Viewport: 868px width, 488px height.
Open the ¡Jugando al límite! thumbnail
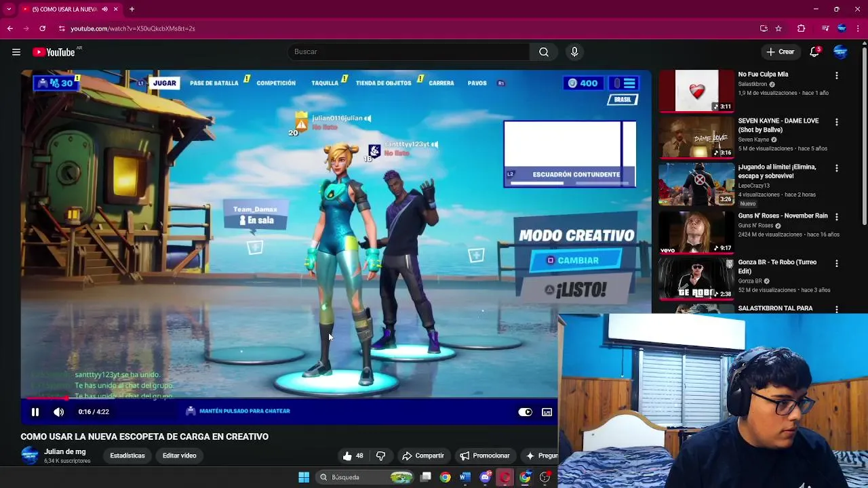(x=696, y=184)
